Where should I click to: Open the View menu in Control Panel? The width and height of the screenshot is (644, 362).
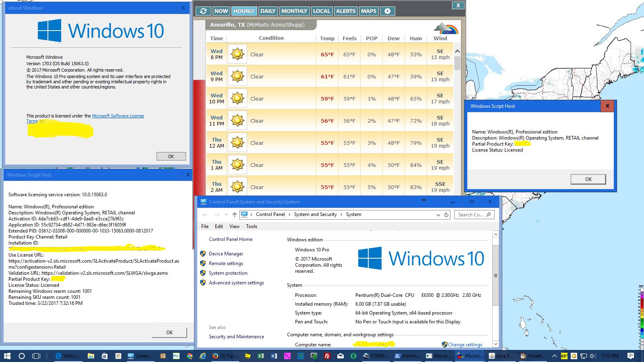pos(234,226)
